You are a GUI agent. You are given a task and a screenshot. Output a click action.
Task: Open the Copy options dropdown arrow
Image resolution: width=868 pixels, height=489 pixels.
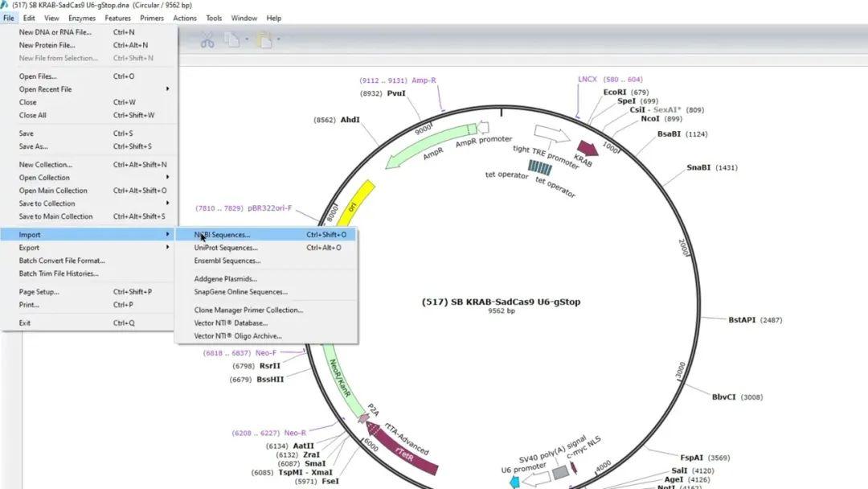(247, 39)
